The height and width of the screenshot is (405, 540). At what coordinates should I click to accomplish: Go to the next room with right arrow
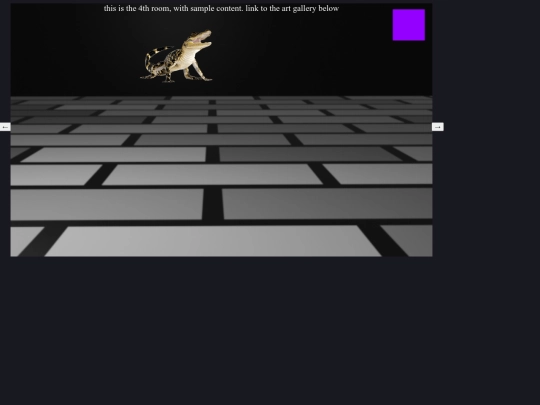coord(438,127)
